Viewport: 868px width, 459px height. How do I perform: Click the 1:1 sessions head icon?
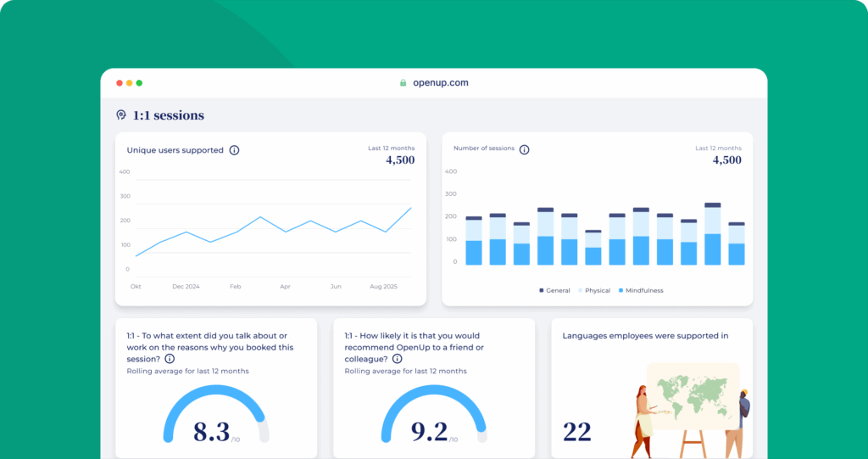pyautogui.click(x=121, y=115)
